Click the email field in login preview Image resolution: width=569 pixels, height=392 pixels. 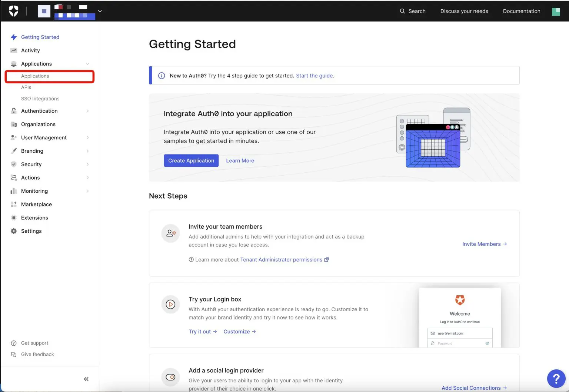[460, 333]
